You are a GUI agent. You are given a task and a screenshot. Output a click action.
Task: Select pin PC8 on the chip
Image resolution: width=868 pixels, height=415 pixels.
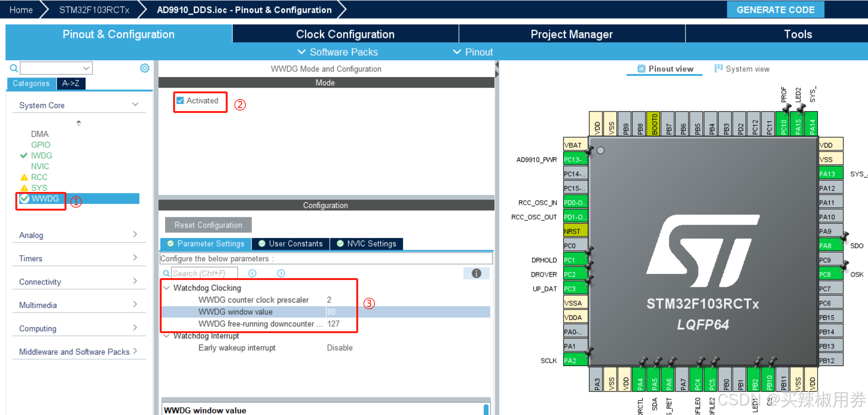point(831,274)
